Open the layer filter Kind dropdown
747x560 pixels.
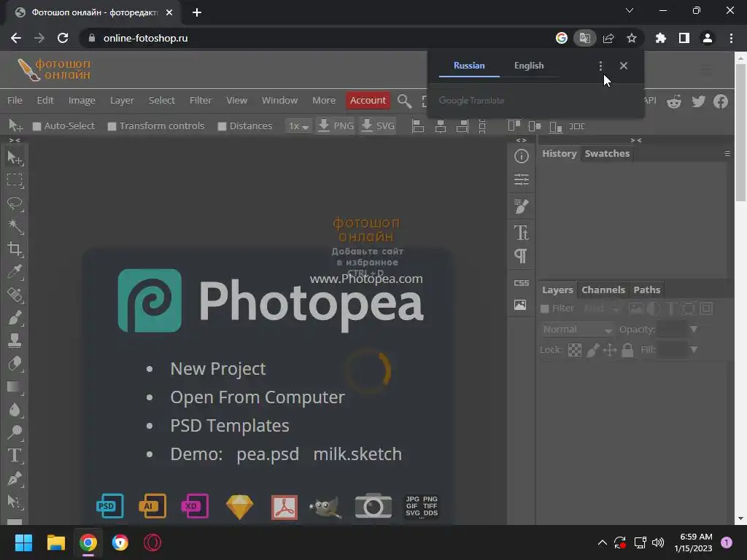click(x=601, y=308)
